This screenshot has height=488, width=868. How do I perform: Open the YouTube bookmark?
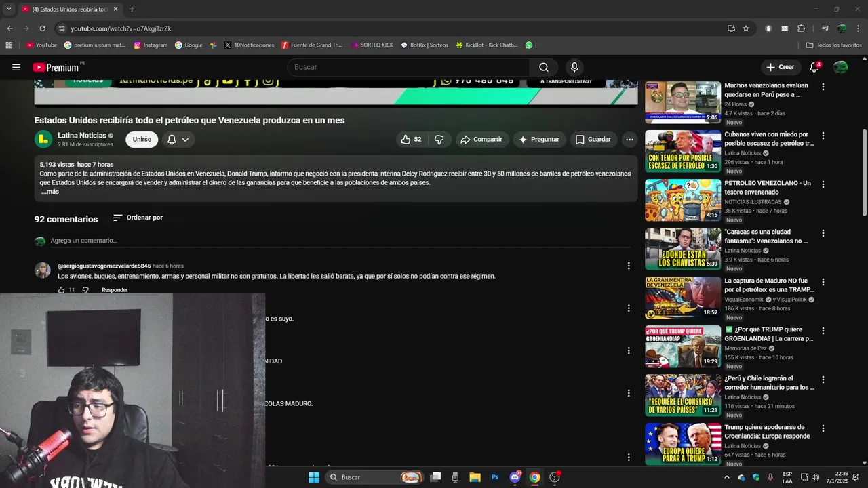point(41,45)
